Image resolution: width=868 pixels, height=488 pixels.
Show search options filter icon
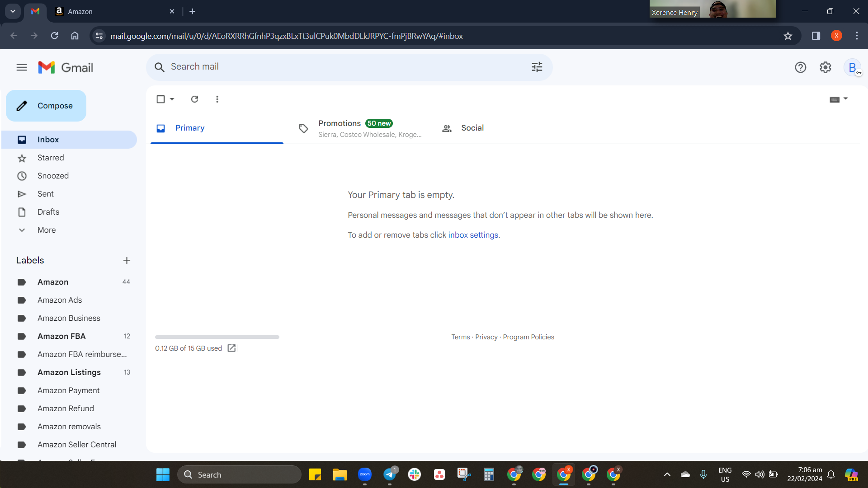(537, 67)
